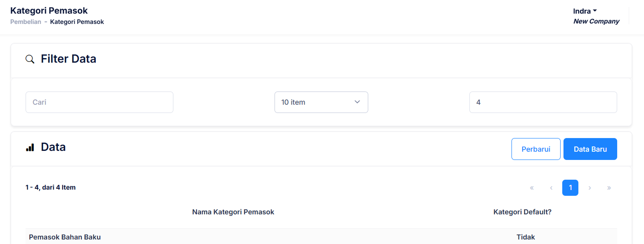This screenshot has height=244, width=644.
Task: Jump to last page double-chevron icon
Action: click(x=609, y=188)
